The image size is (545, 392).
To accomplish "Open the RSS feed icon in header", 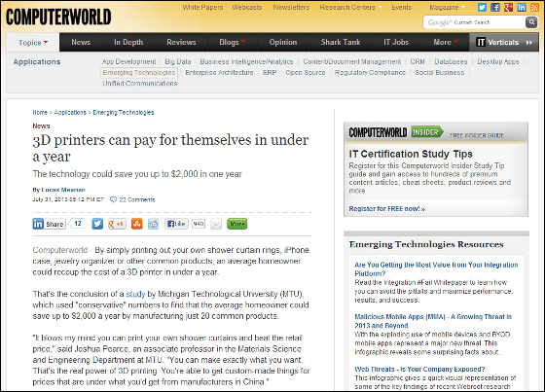I will tap(534, 8).
